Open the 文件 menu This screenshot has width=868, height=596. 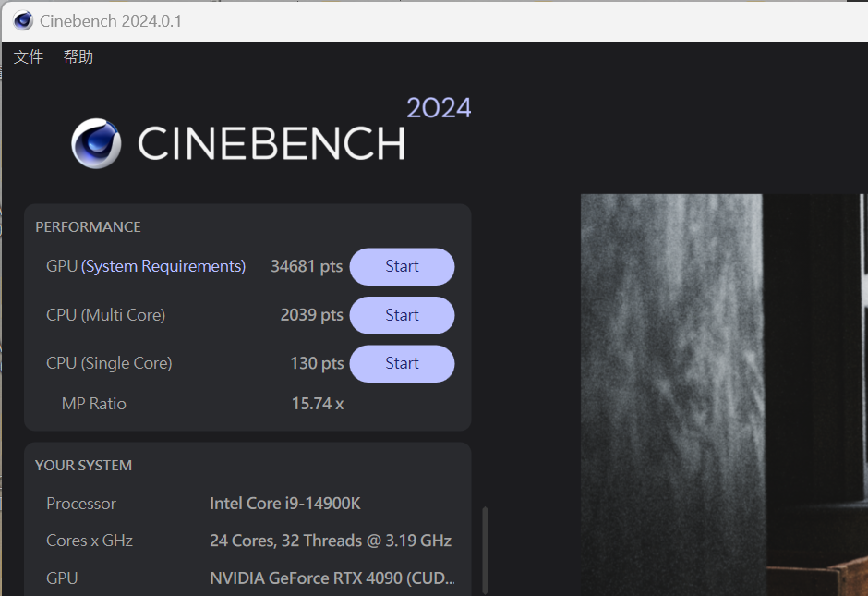(29, 56)
